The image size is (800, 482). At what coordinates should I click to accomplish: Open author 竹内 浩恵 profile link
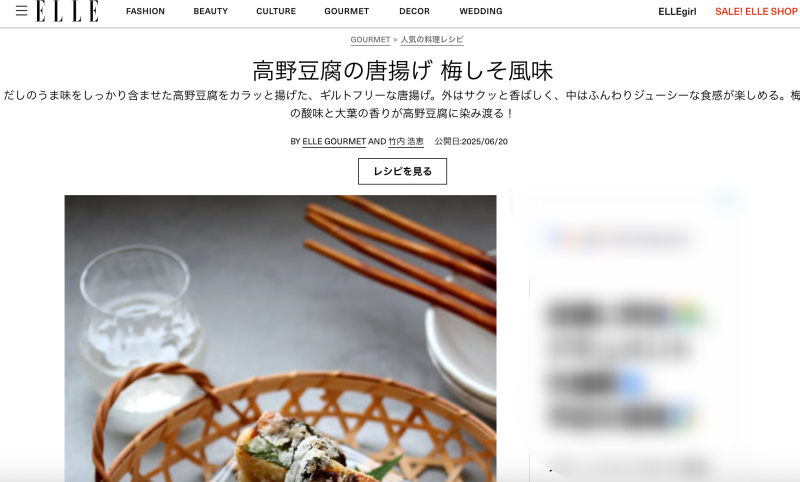pyautogui.click(x=406, y=142)
